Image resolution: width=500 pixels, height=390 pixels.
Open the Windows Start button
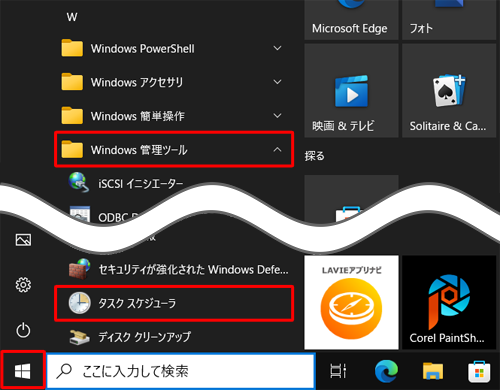(x=23, y=371)
